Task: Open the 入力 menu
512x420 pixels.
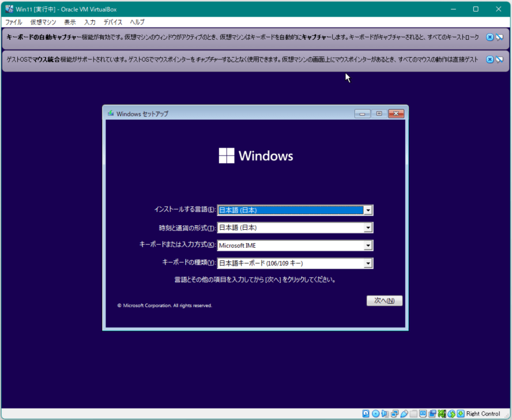Action: [x=90, y=22]
